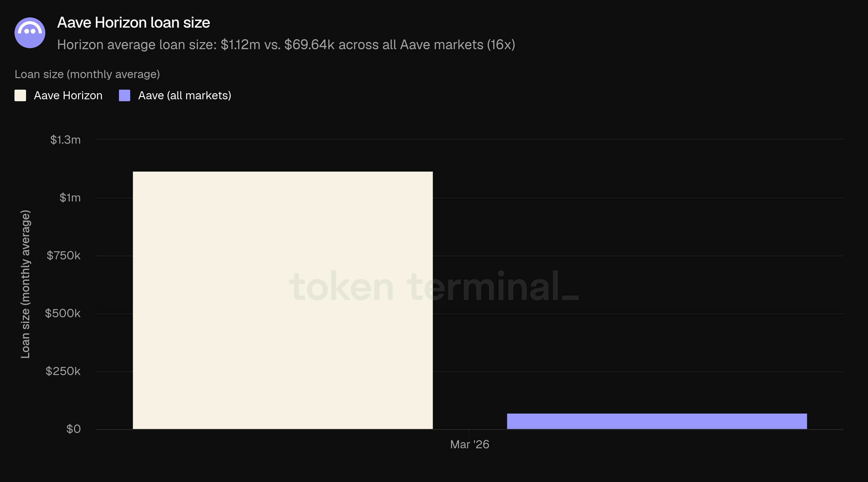
Task: Click the $500k y-axis label
Action: point(63,313)
